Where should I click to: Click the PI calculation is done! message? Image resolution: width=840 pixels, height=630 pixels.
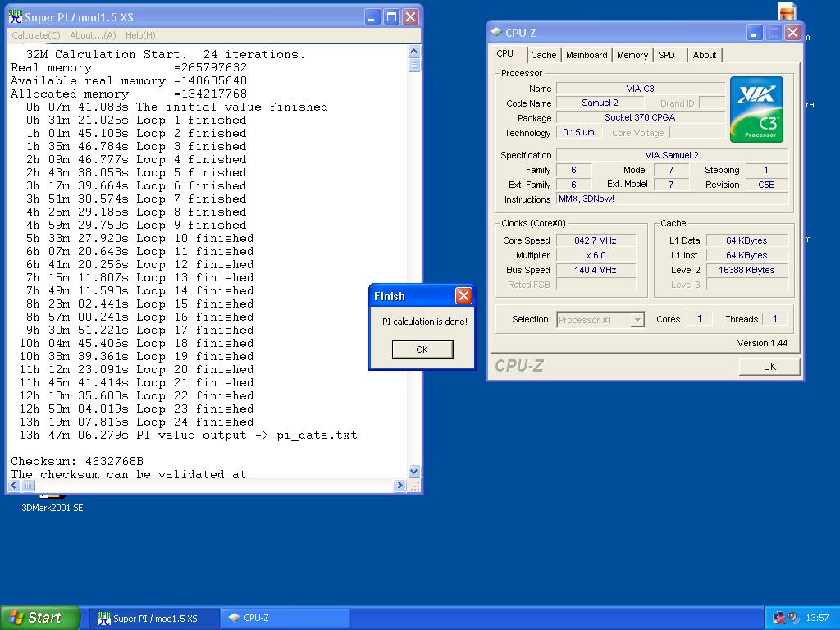point(424,322)
